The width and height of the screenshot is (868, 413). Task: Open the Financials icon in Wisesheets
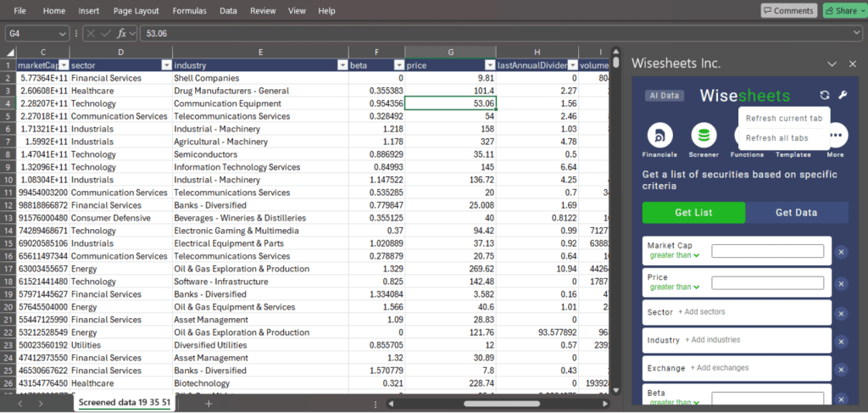click(659, 136)
